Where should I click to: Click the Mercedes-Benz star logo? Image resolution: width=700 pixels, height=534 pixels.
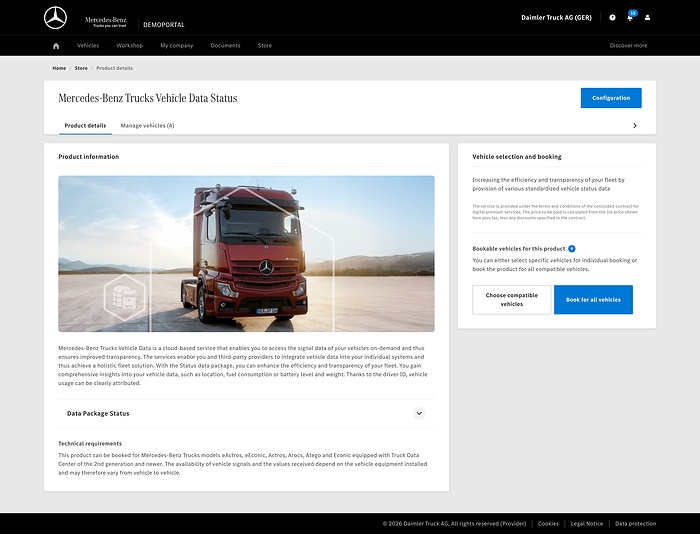click(x=55, y=18)
